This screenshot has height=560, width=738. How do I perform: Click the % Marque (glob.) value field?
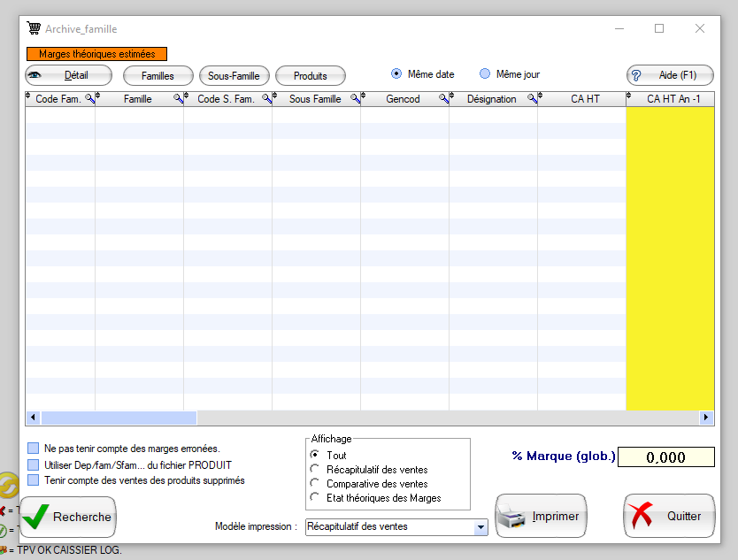[x=665, y=457]
